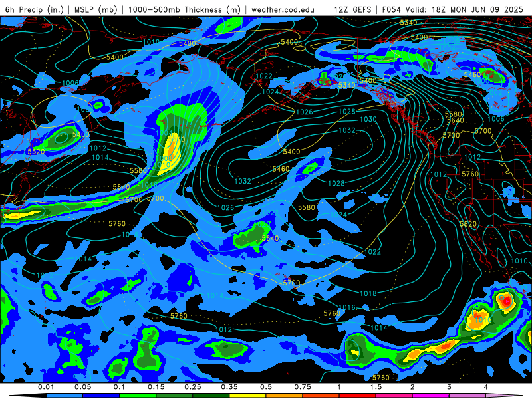Select the 1.5 legend value
This screenshot has width=532, height=399.
(x=376, y=387)
